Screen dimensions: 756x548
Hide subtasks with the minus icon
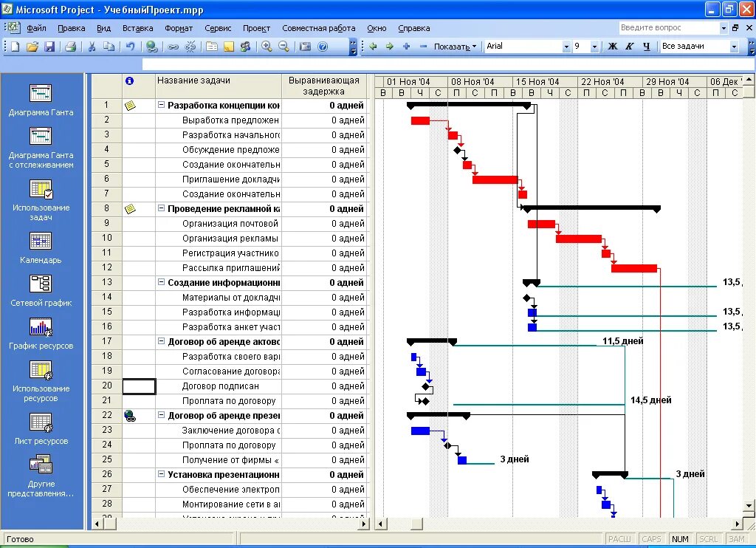click(x=423, y=47)
